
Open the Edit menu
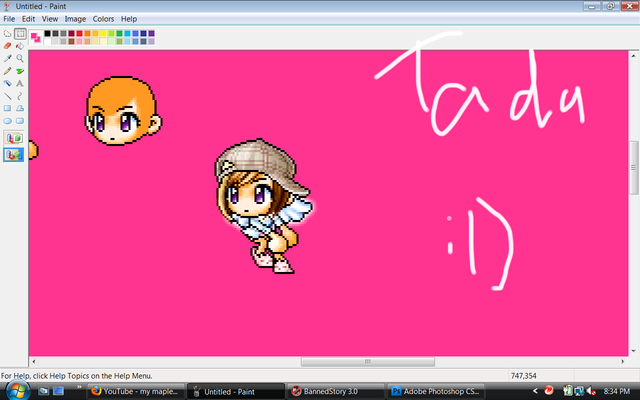(x=28, y=19)
